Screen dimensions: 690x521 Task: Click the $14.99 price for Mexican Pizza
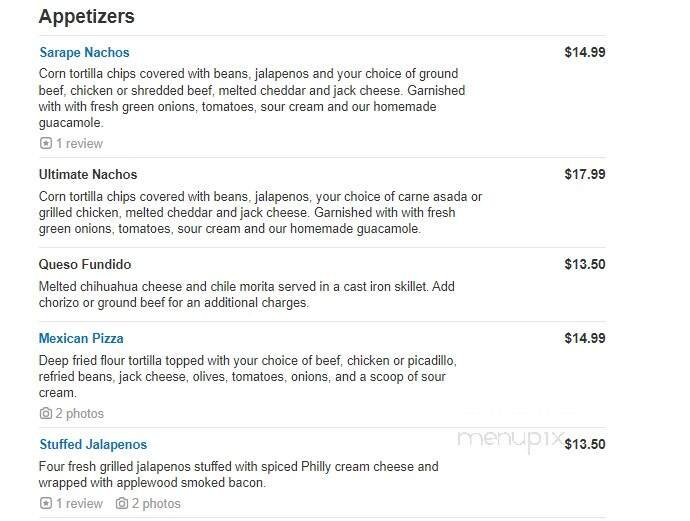point(584,339)
